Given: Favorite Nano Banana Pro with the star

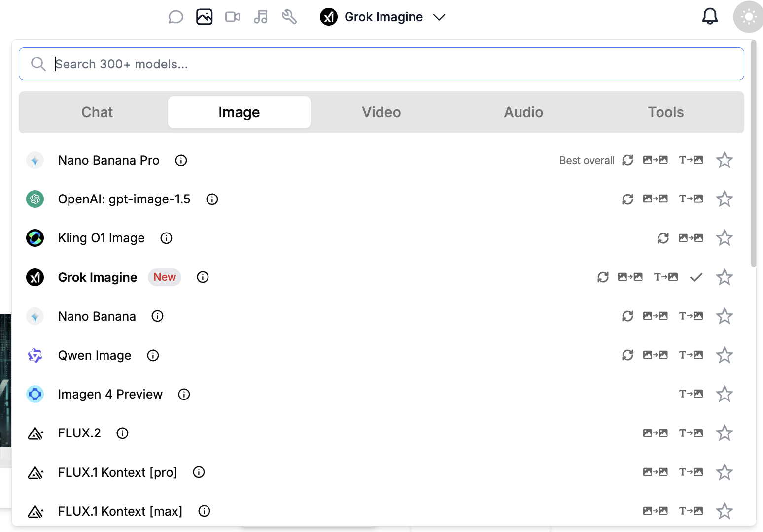Looking at the screenshot, I should click(725, 160).
